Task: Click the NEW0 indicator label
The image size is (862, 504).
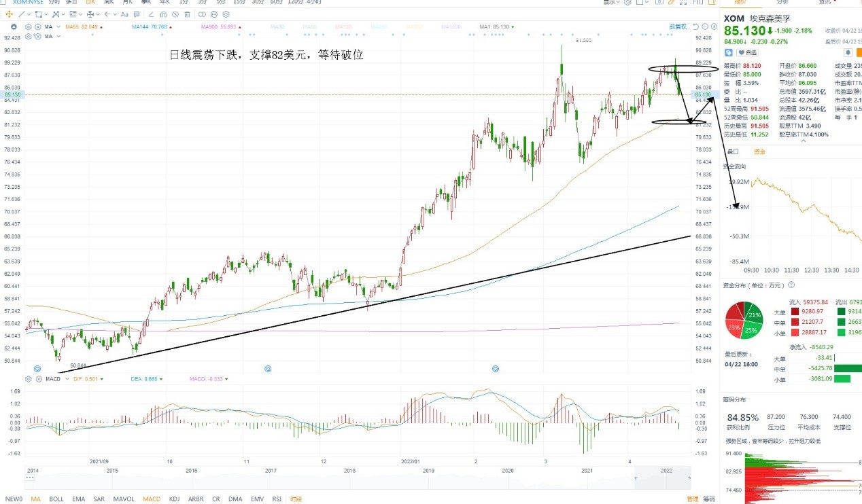Action: [14, 499]
